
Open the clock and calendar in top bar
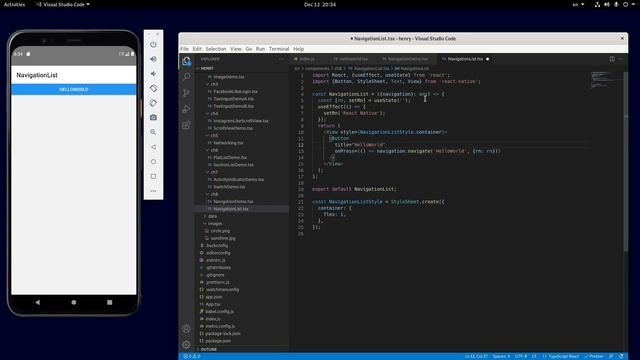pos(320,4)
